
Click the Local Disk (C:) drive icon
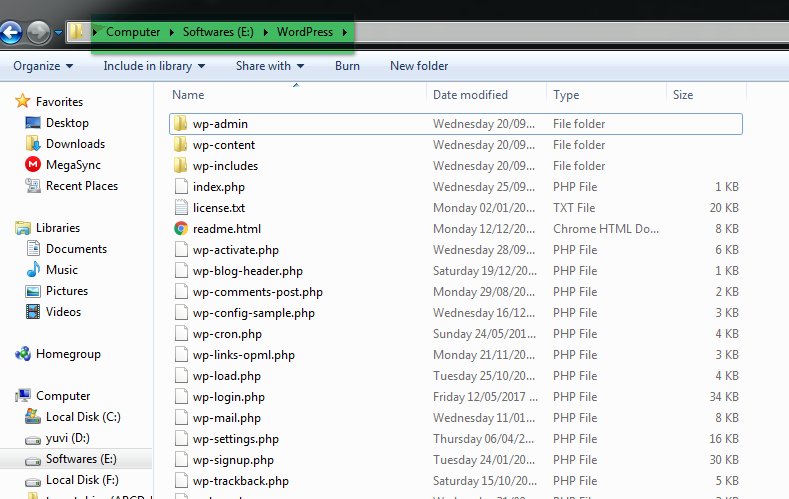[x=33, y=417]
